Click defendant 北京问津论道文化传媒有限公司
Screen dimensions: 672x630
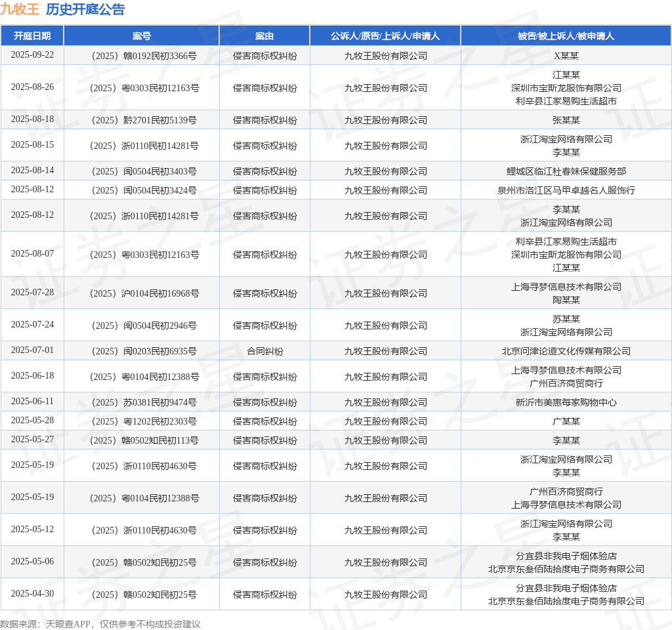point(566,352)
